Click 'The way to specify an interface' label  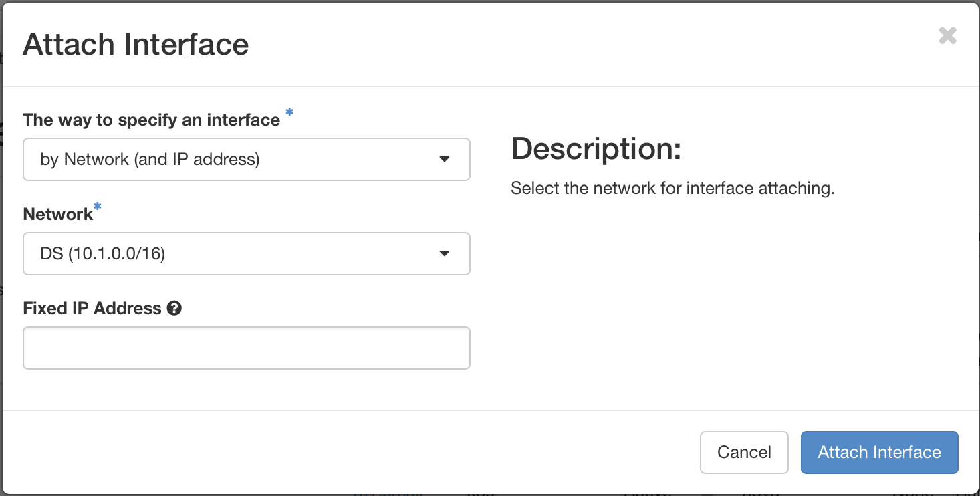tap(152, 120)
